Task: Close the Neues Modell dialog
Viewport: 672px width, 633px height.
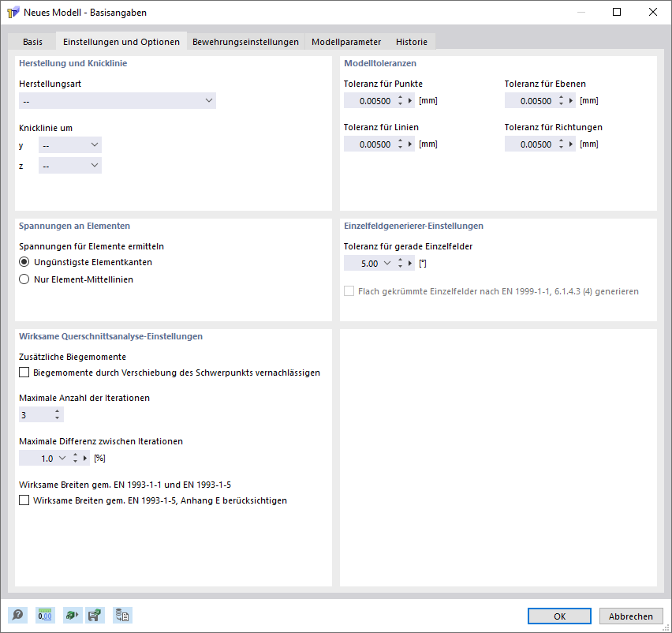Action: point(653,12)
